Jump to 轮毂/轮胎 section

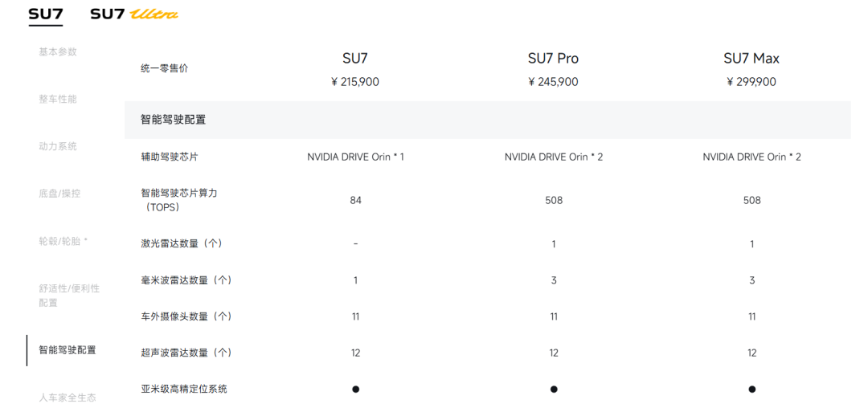coord(63,241)
